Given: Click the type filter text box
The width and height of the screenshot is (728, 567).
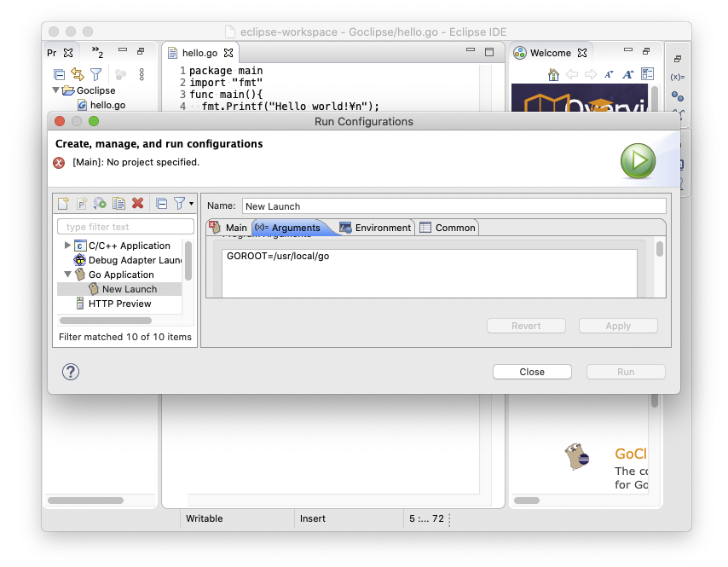Looking at the screenshot, I should coord(125,227).
